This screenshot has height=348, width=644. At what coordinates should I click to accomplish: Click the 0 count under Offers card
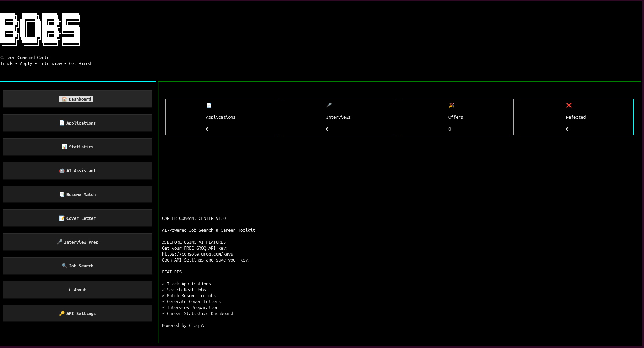point(450,129)
